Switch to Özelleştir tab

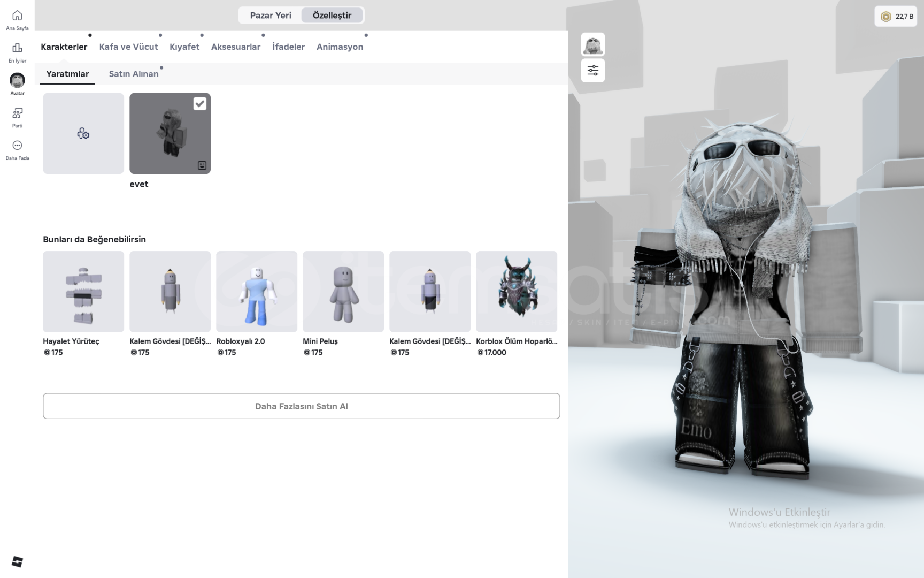tap(332, 16)
